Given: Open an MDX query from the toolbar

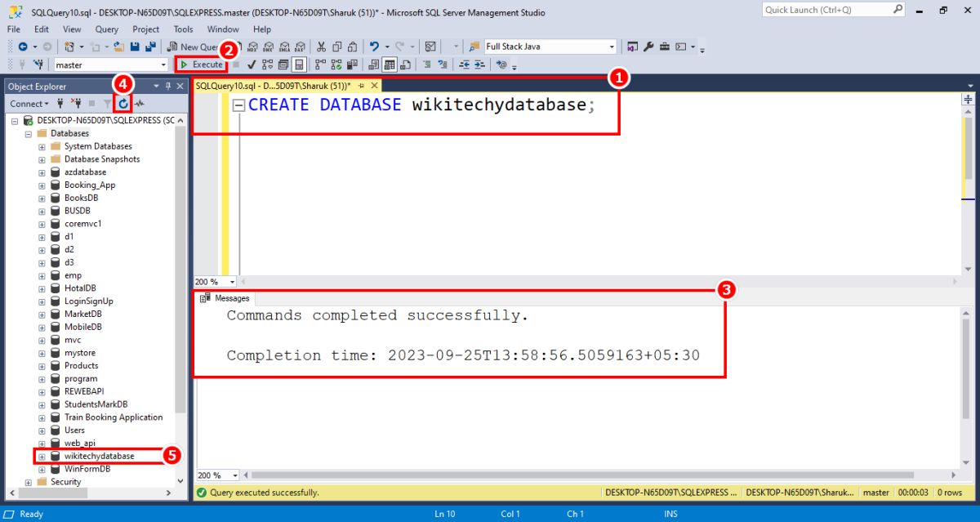Looking at the screenshot, I should click(x=254, y=47).
